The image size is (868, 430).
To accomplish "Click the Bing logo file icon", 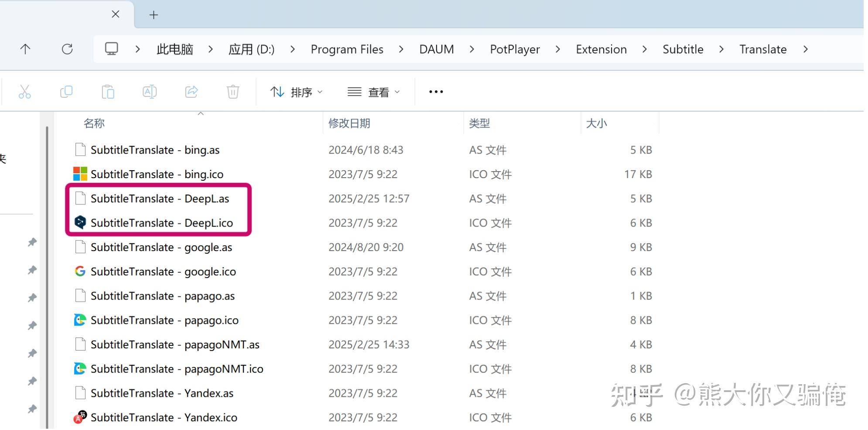I will [x=80, y=174].
